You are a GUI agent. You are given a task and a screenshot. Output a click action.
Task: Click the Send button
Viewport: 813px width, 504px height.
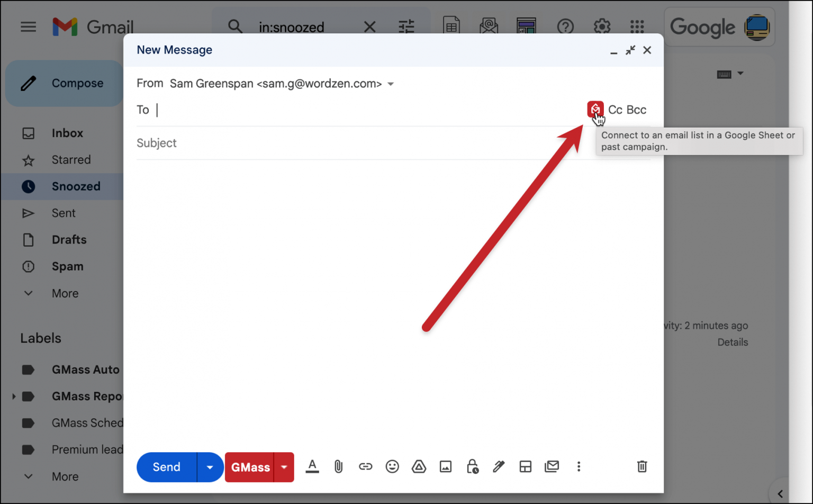pos(166,467)
